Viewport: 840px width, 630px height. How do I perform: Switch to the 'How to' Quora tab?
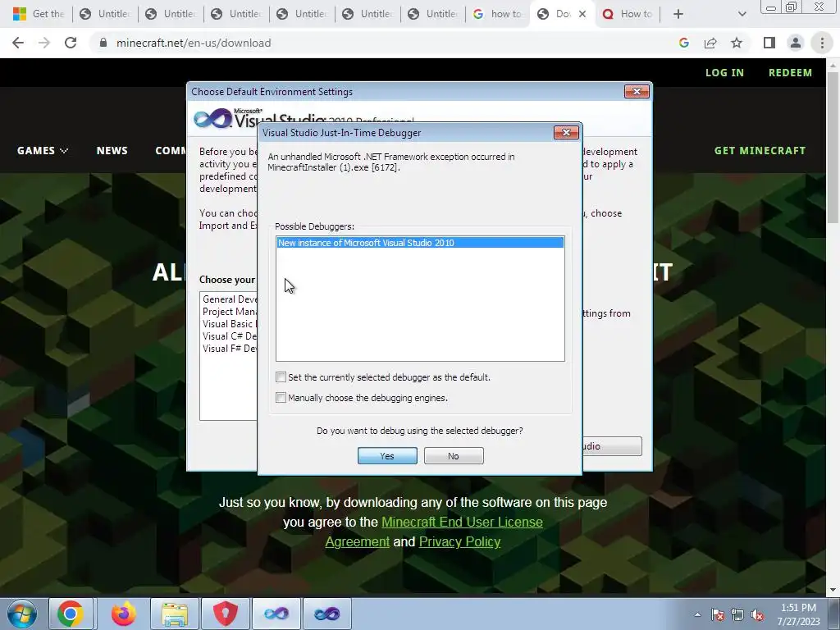point(628,14)
